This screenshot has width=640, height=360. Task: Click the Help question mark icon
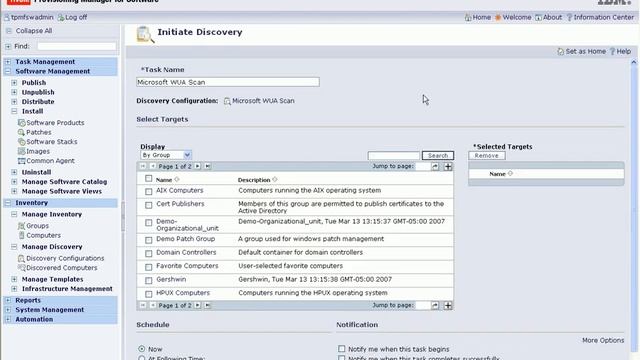tap(612, 51)
